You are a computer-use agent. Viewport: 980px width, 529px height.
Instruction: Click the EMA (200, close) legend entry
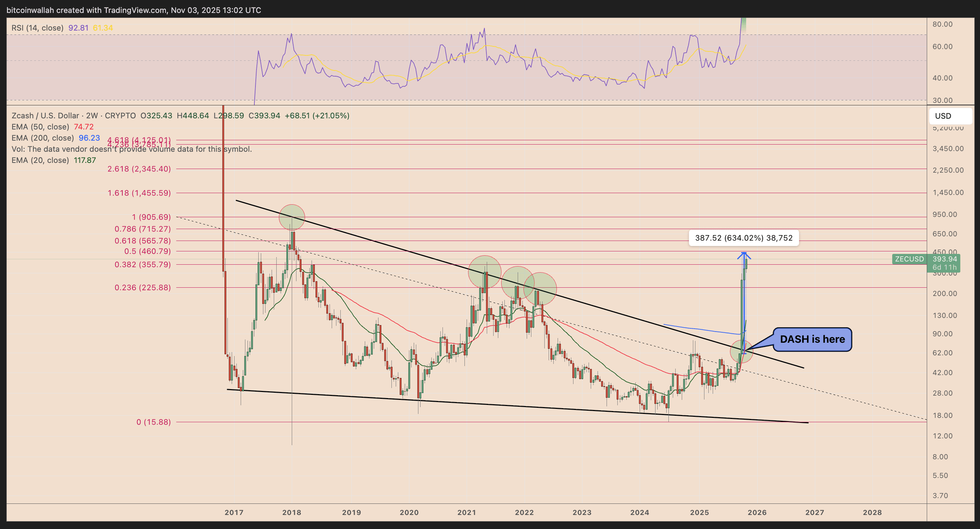(42, 138)
